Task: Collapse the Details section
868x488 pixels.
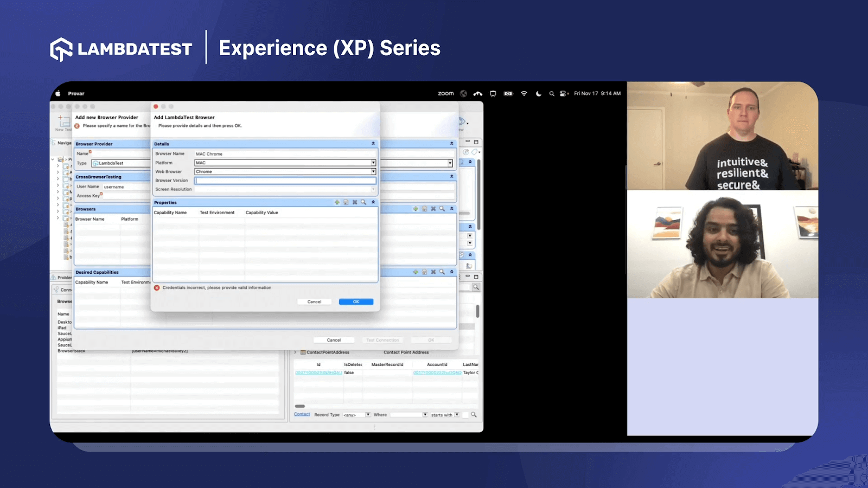Action: 373,144
